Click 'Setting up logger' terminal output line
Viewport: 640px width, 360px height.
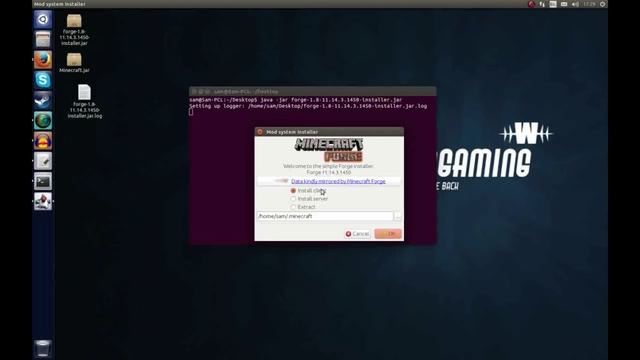(308, 106)
